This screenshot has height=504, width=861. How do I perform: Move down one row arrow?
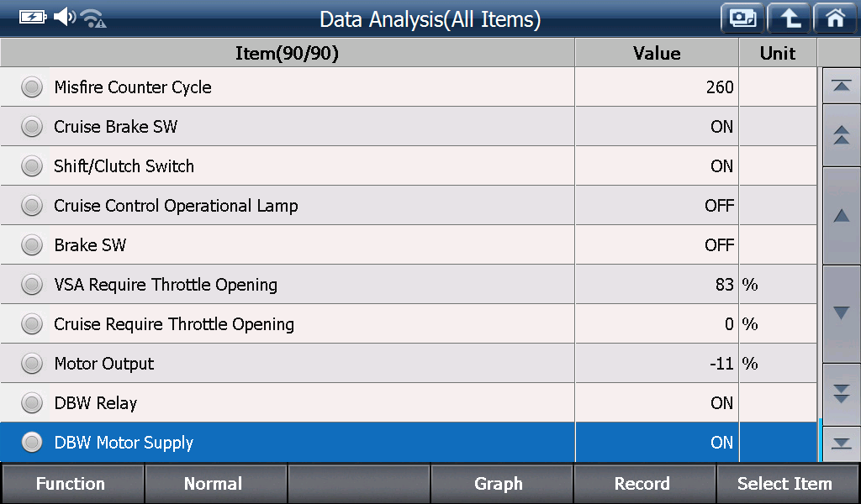pyautogui.click(x=841, y=313)
